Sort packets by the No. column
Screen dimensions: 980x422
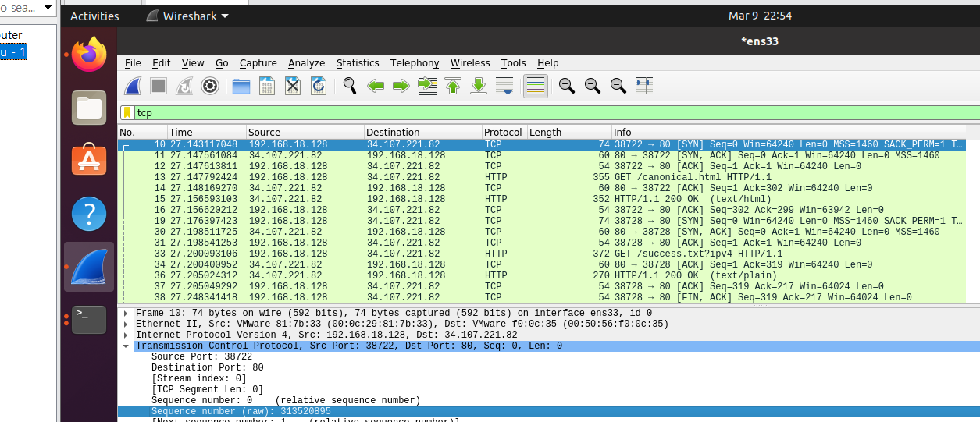pyautogui.click(x=142, y=132)
